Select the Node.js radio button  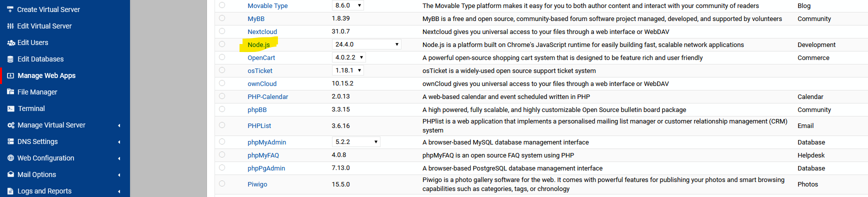pos(222,44)
